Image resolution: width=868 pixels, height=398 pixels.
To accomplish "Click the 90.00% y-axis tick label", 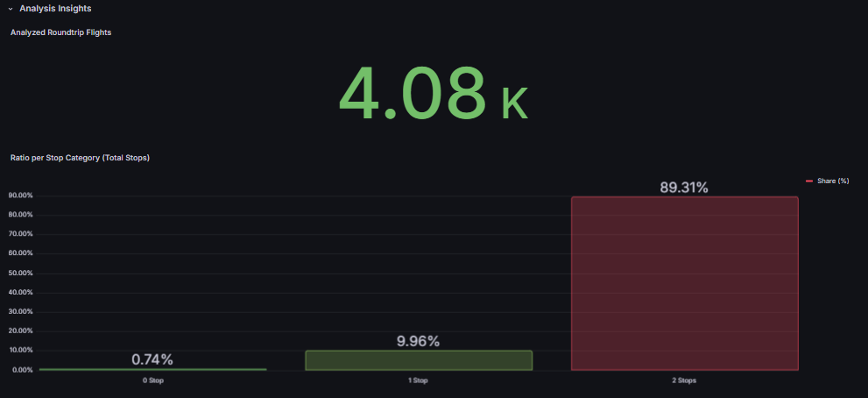I will 21,195.
